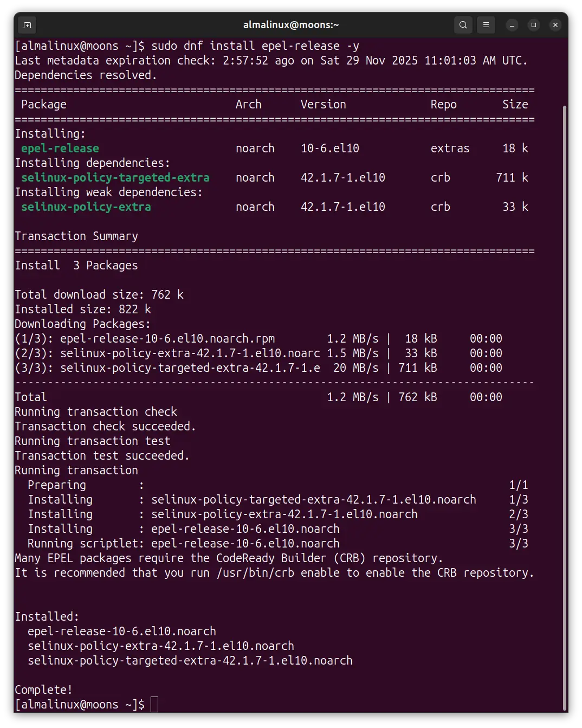Open a new terminal tab

click(28, 25)
